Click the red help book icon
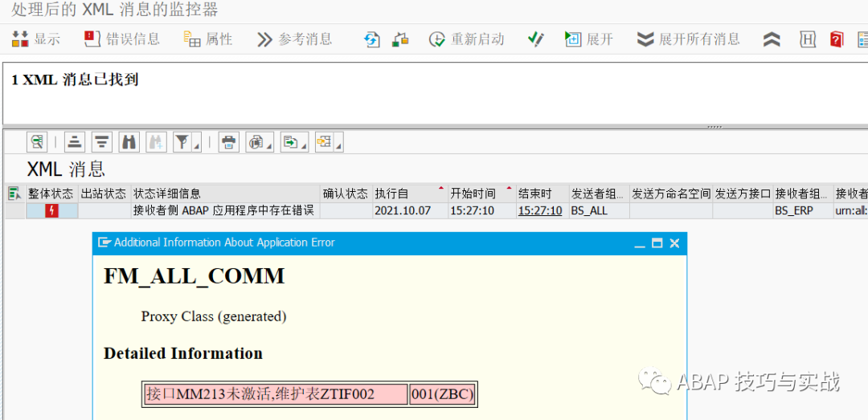This screenshot has width=868, height=420. tap(837, 39)
